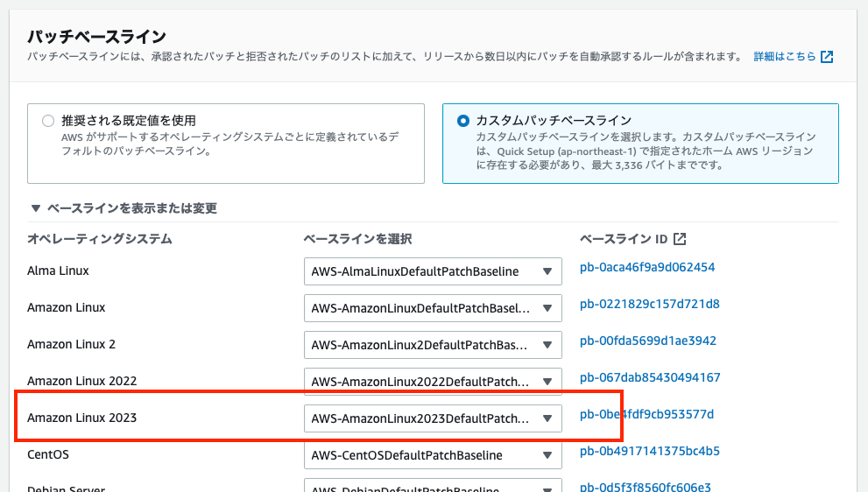Viewport: 868px width, 492px height.
Task: Open the Amazon Linux 2 baseline dropdown
Action: 433,345
